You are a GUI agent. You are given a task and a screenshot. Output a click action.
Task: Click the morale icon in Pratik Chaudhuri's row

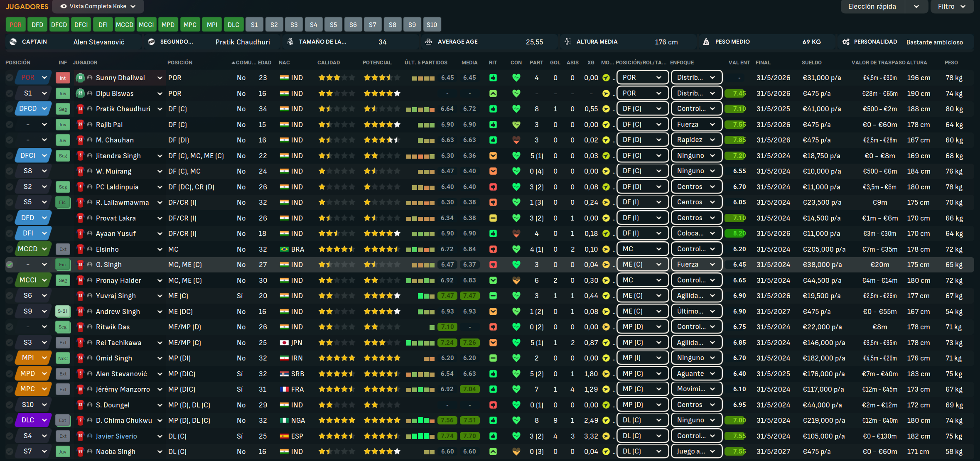point(606,109)
